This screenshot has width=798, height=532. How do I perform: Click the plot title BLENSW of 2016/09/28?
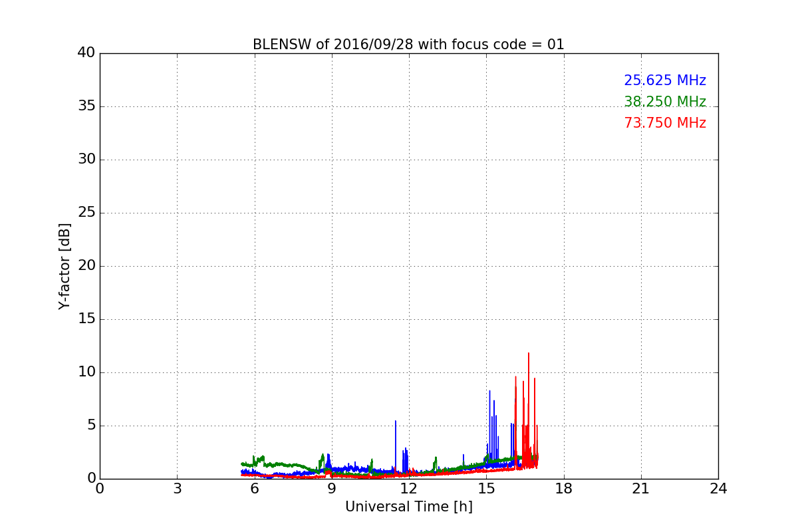(x=408, y=45)
